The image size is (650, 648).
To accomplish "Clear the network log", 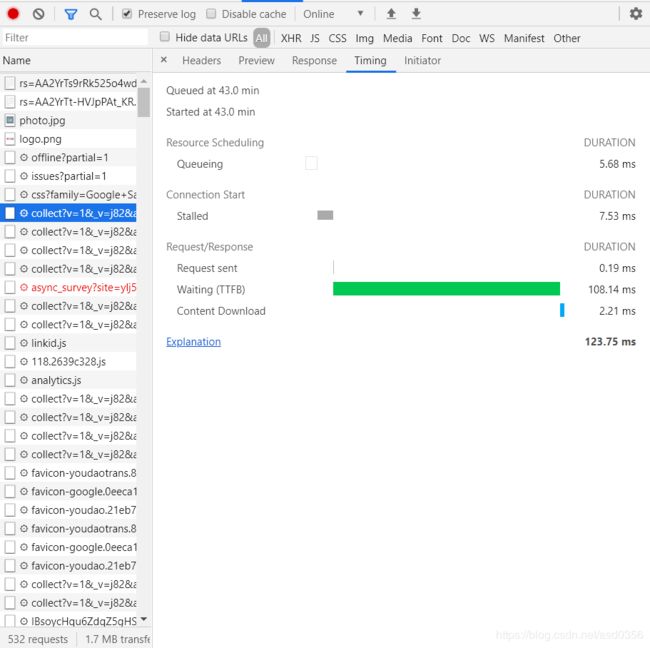I will click(39, 14).
